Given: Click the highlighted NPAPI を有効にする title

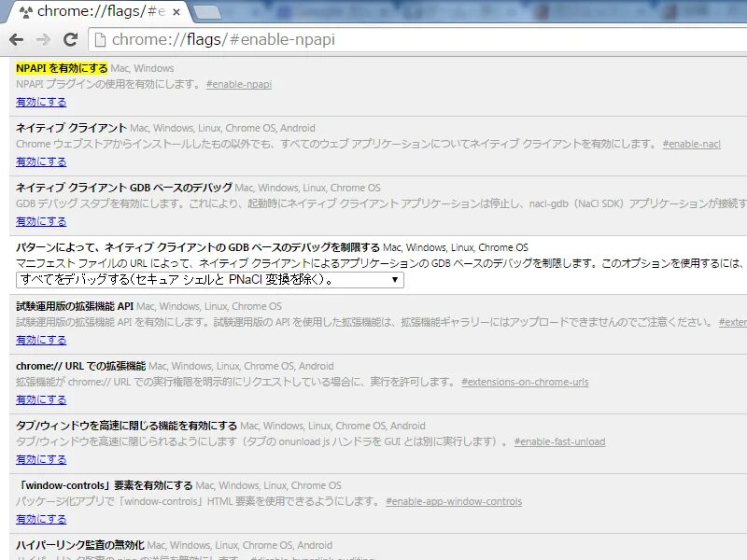Looking at the screenshot, I should (62, 68).
